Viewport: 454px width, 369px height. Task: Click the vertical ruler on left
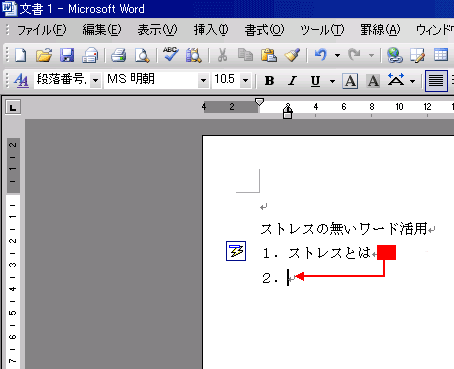pos(13,253)
